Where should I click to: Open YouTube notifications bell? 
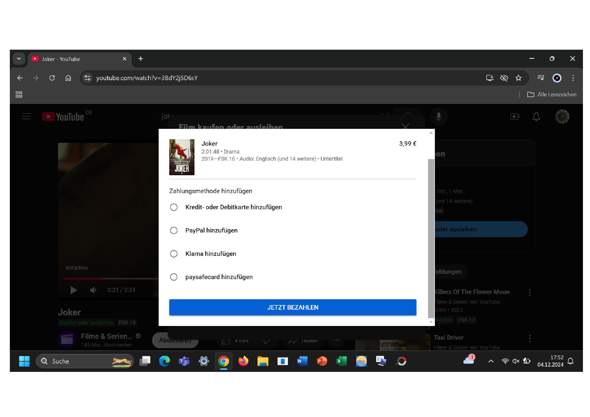pos(536,117)
